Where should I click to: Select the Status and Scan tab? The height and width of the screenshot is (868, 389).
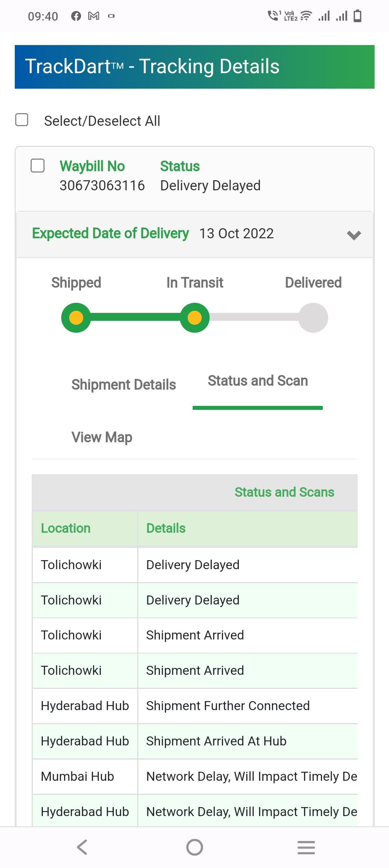[258, 381]
